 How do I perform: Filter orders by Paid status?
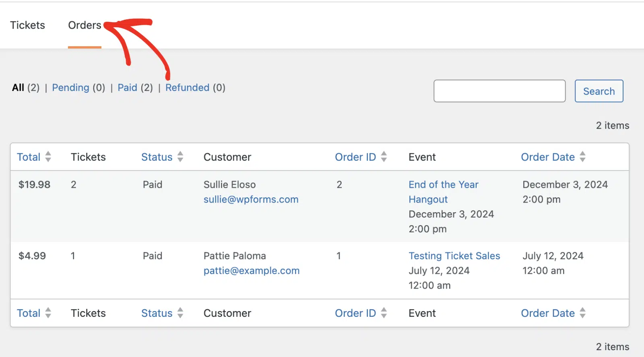[127, 88]
